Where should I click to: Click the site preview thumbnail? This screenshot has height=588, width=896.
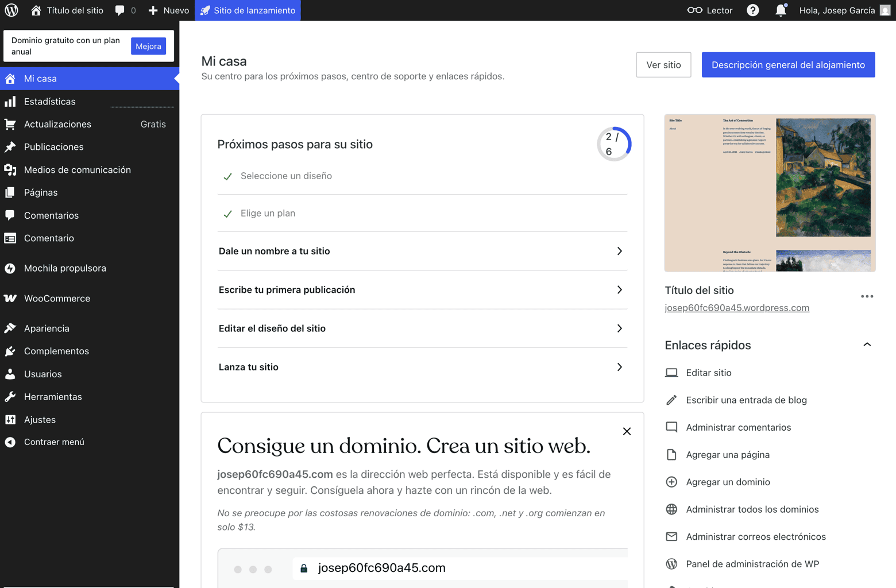point(770,193)
